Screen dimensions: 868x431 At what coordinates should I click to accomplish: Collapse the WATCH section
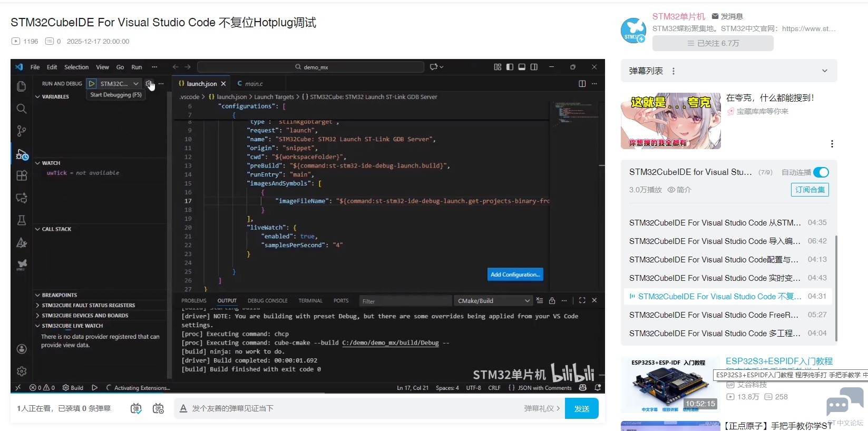(x=37, y=163)
